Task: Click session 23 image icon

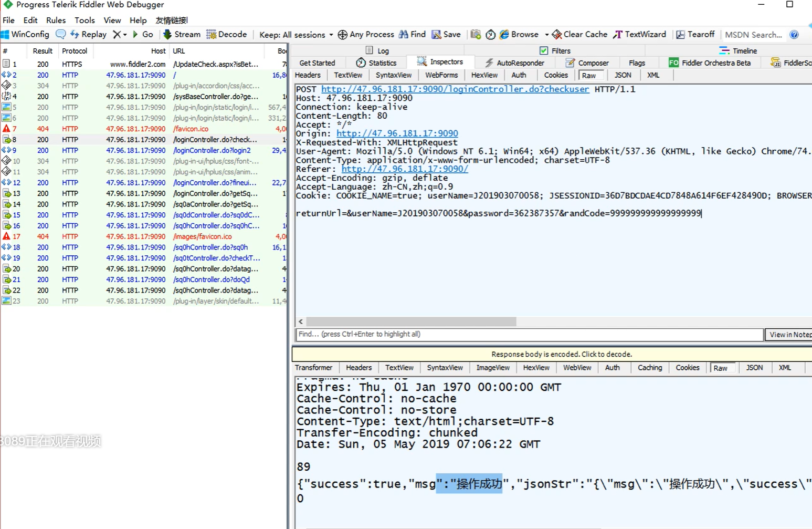Action: click(6, 301)
